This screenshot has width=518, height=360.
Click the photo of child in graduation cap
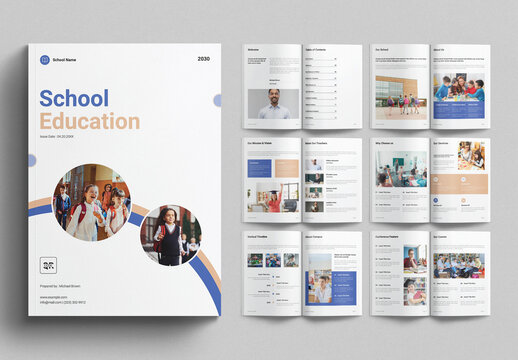click(x=415, y=292)
